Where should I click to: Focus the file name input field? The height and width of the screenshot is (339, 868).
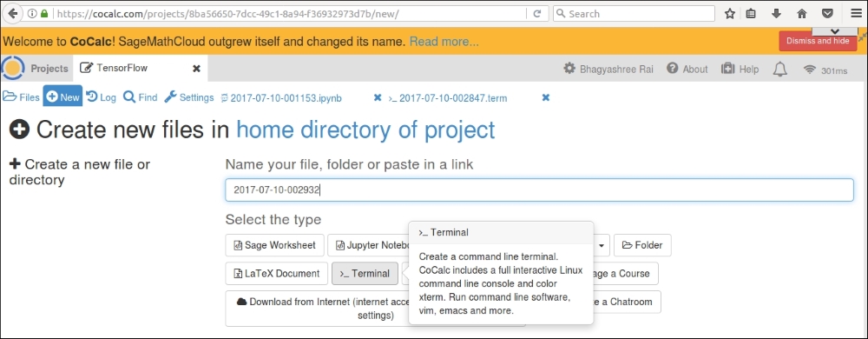coord(539,190)
